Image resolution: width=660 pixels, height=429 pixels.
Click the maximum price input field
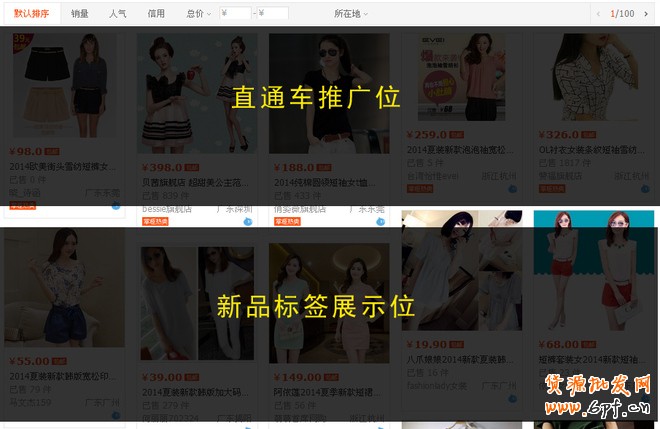(273, 13)
